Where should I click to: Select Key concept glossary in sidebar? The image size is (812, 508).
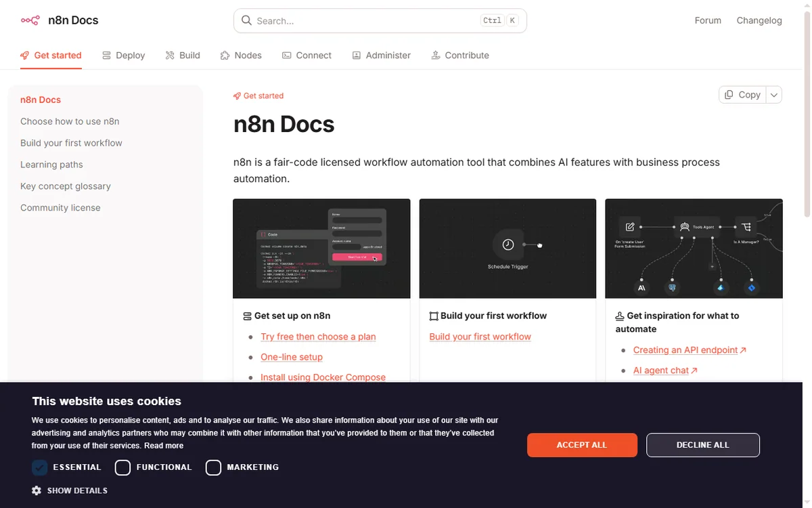click(x=66, y=186)
